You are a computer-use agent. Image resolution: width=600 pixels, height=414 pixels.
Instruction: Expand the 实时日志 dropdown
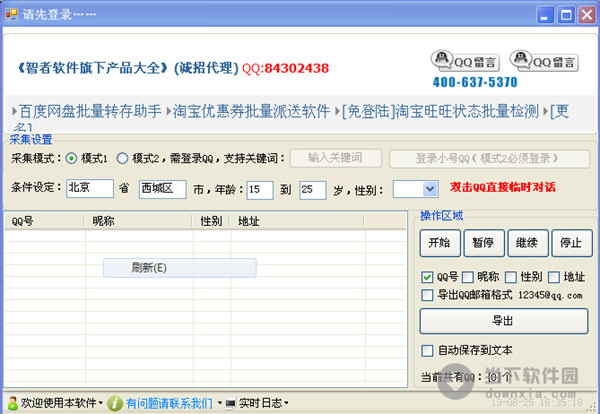tap(286, 403)
